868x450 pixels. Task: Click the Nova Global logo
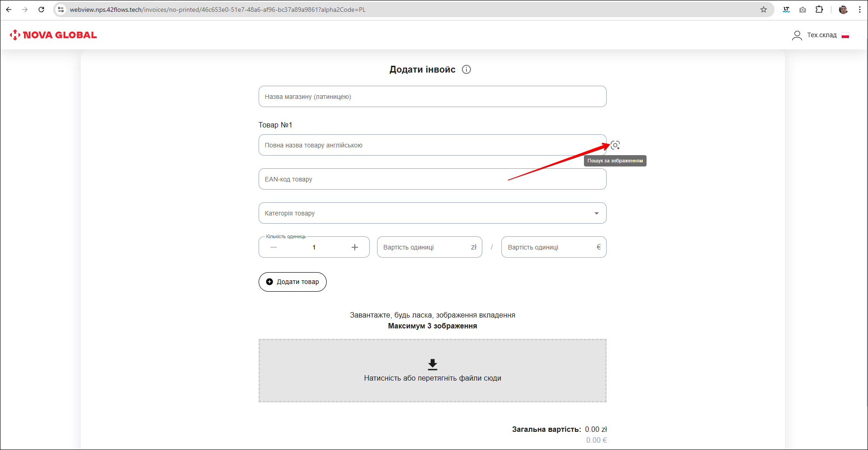tap(53, 35)
